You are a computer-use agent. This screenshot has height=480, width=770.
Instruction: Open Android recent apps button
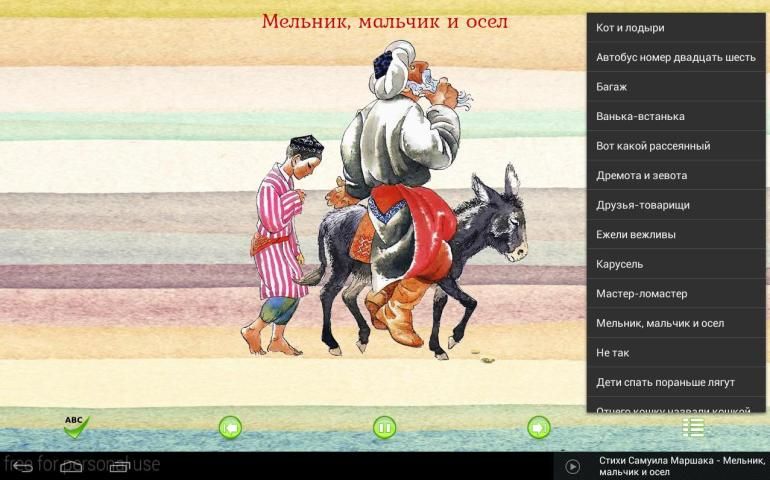120,466
